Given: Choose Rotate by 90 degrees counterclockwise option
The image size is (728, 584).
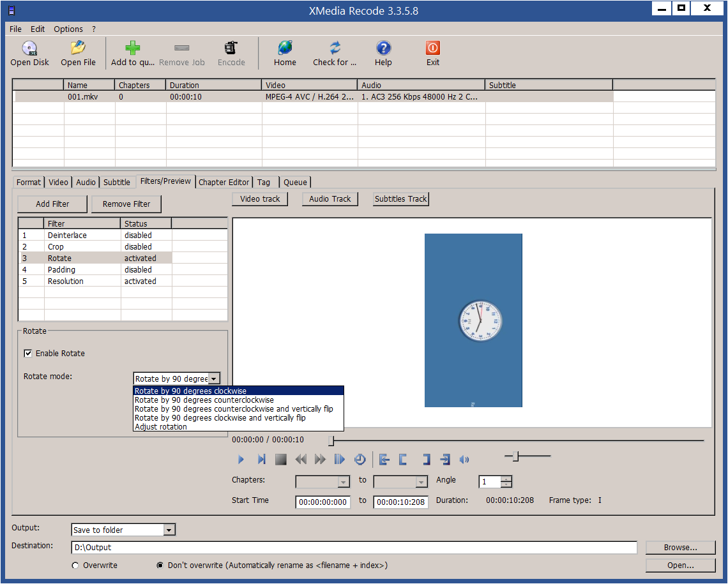Looking at the screenshot, I should coord(238,400).
